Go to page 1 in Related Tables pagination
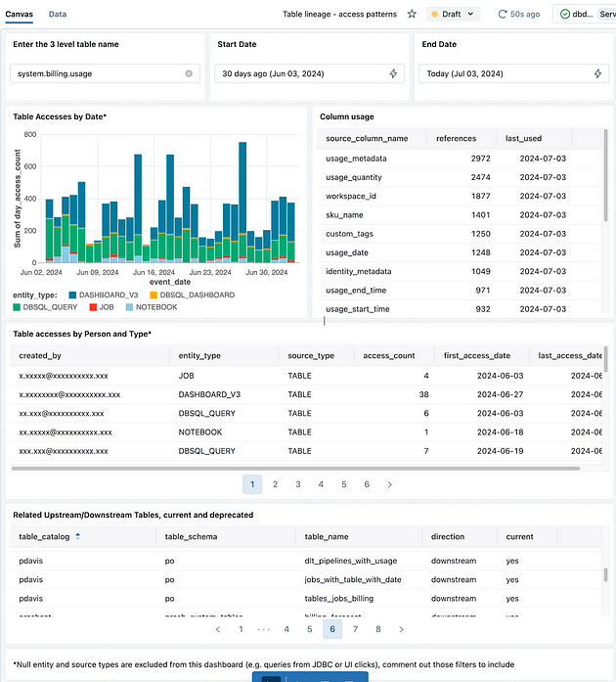Screen dimensions: 616x682 point(241,629)
